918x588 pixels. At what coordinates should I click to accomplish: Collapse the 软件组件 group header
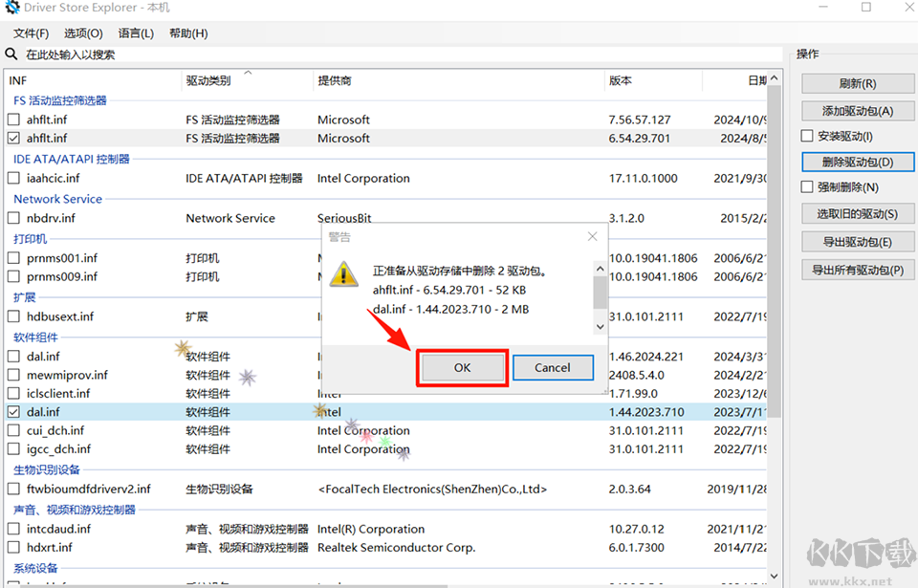point(35,338)
